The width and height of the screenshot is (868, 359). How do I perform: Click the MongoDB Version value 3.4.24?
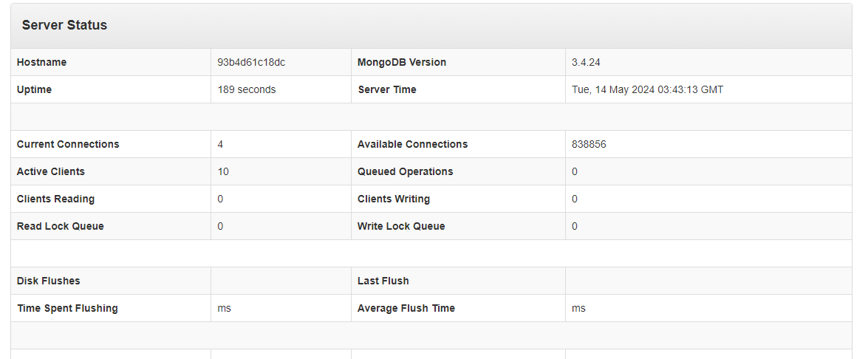click(x=586, y=63)
